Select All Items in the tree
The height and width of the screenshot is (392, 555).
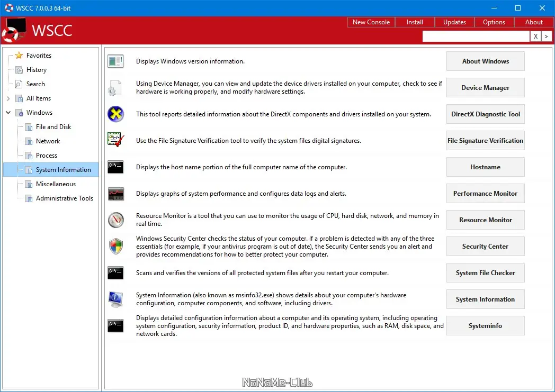(x=39, y=98)
